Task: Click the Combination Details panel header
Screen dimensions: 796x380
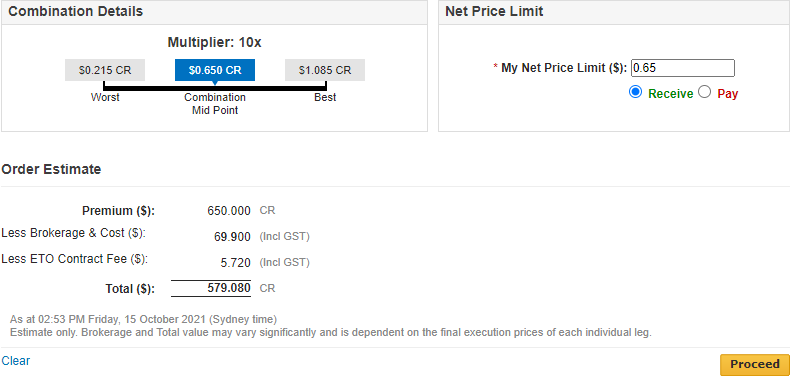Action: [214, 12]
